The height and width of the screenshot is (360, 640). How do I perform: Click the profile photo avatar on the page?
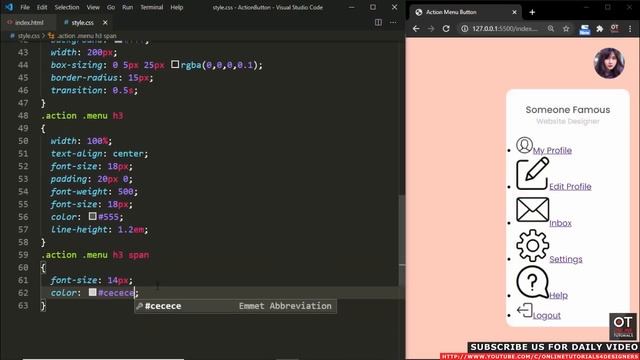(609, 63)
